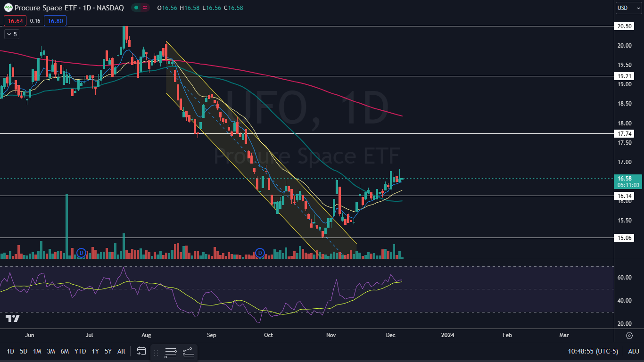This screenshot has width=644, height=362.
Task: Click the 0.16 spread value
Action: click(35, 21)
